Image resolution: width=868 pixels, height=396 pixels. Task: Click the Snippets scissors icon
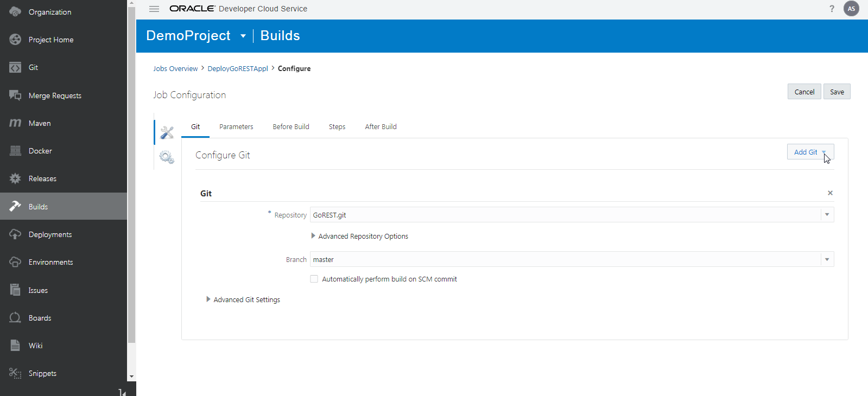(15, 373)
